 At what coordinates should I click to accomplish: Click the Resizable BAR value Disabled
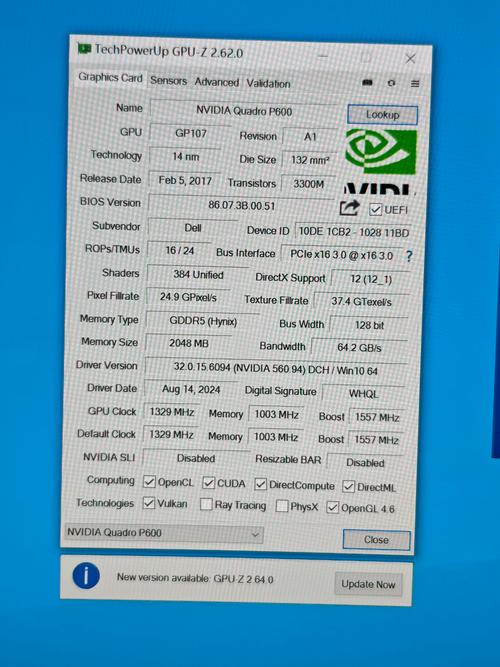[366, 462]
